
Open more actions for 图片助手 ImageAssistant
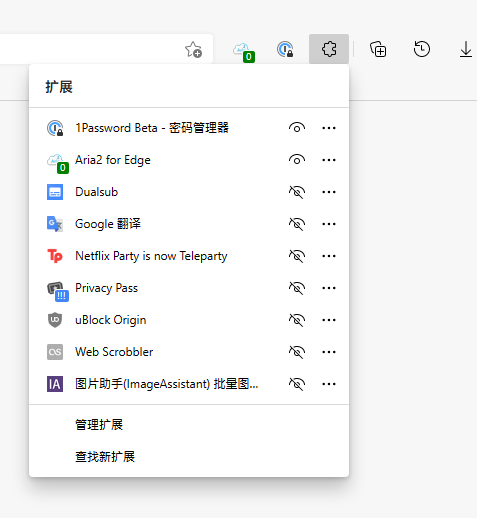pos(329,384)
